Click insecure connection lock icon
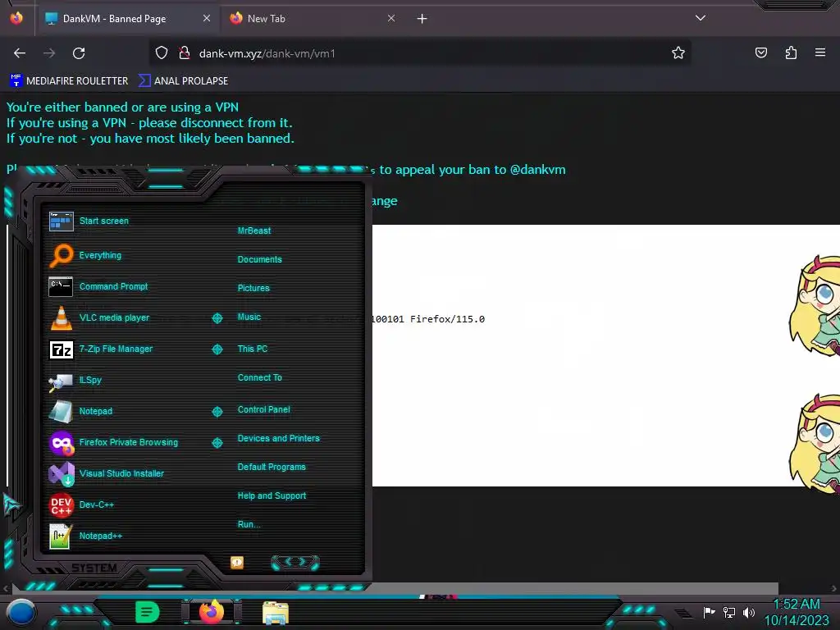This screenshot has height=630, width=840. tap(185, 53)
